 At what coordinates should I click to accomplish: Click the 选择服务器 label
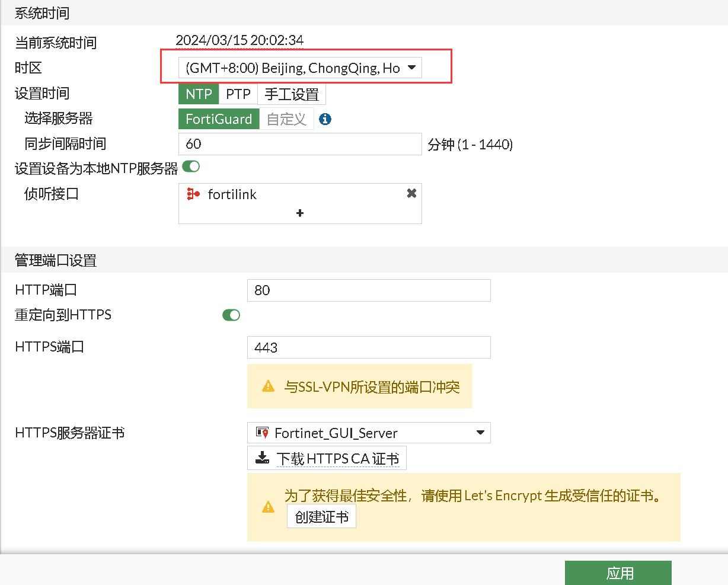pos(58,118)
